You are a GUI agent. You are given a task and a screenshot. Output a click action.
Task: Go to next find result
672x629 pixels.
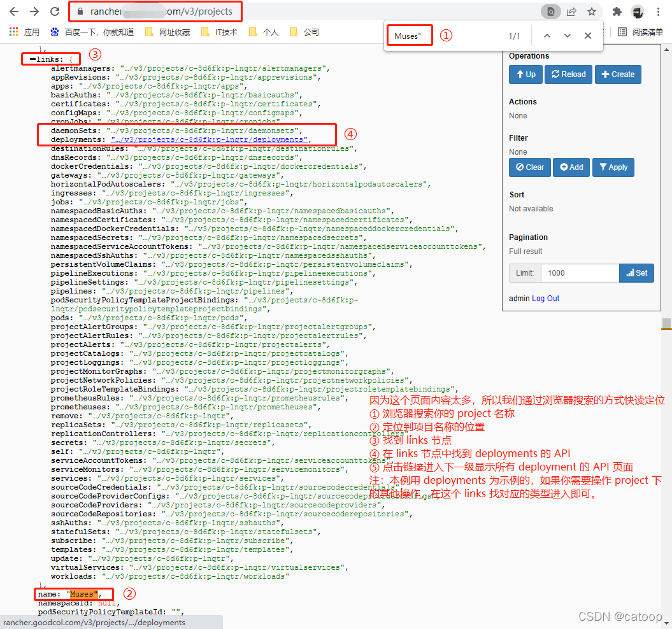coord(568,36)
